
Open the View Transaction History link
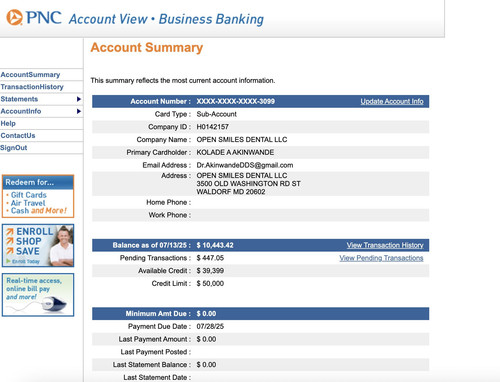pos(385,245)
